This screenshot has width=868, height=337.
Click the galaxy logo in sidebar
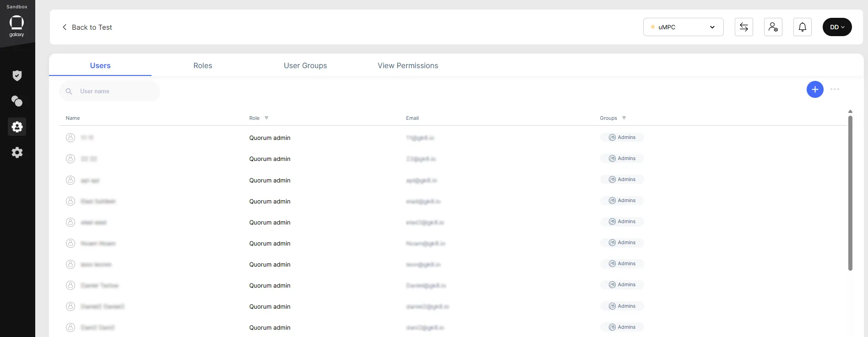click(x=16, y=26)
